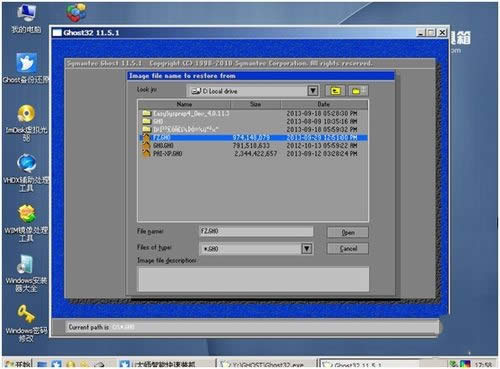This screenshot has height=369, width=500.
Task: Sort file list by Name column header
Action: (x=184, y=104)
